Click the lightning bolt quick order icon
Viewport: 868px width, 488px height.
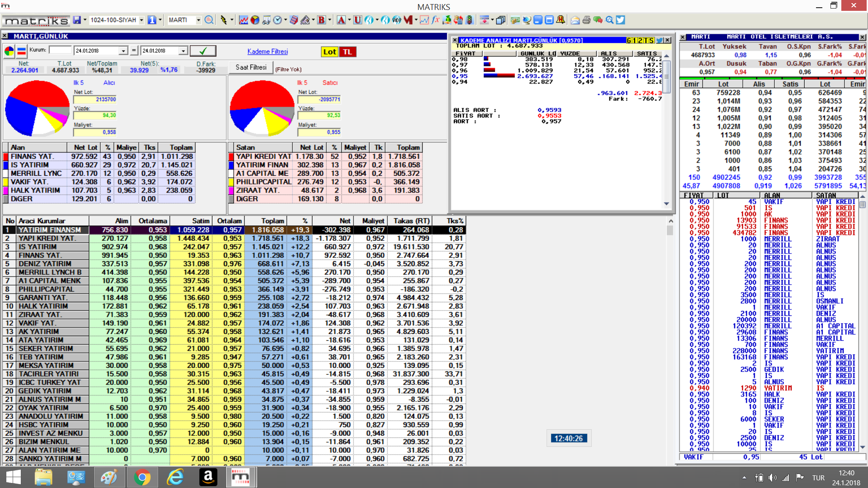click(223, 20)
